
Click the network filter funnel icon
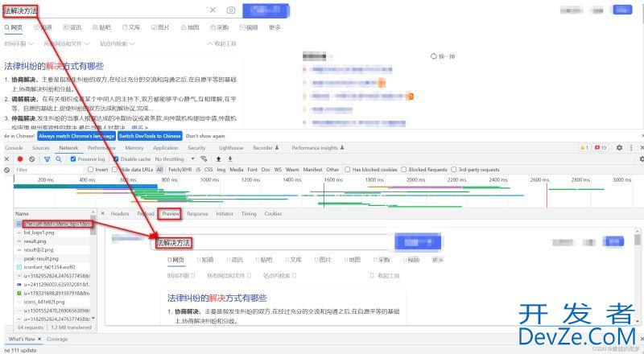(46, 159)
